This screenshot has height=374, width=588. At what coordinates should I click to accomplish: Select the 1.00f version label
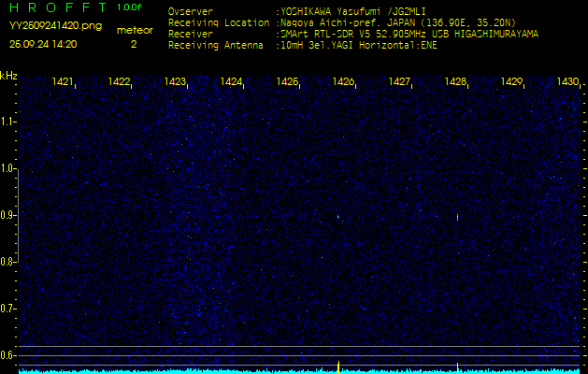tap(129, 8)
